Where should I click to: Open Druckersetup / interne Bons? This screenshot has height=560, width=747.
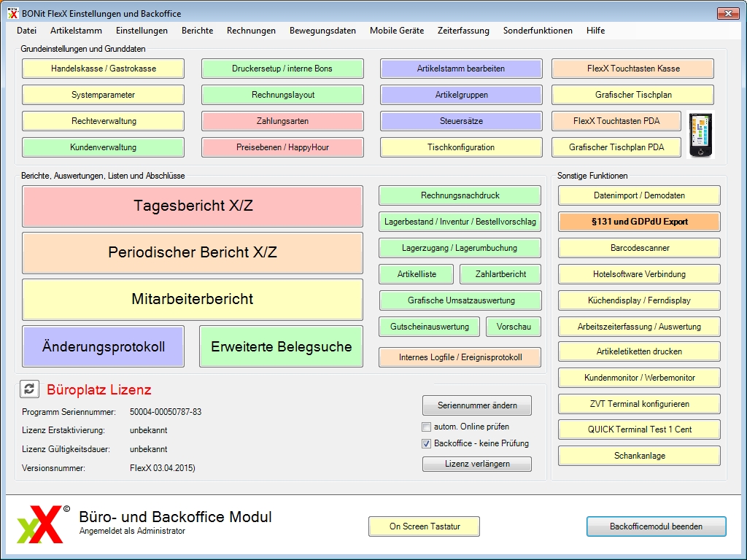(282, 69)
